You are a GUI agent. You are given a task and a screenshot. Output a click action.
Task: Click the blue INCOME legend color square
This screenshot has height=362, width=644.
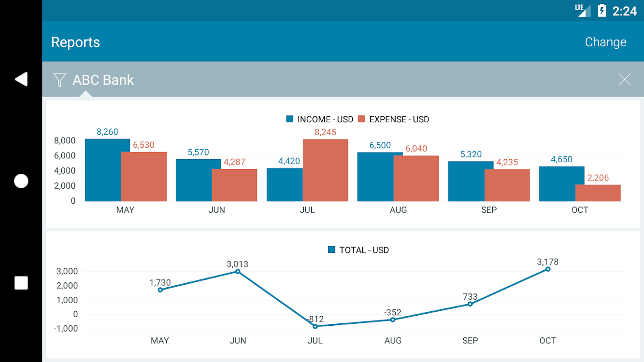290,119
